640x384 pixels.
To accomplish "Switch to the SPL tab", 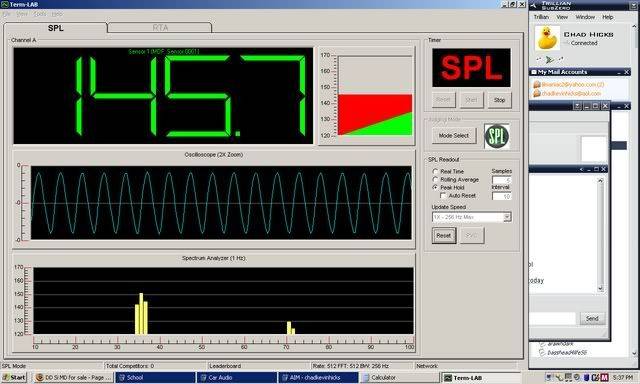I will (56, 28).
